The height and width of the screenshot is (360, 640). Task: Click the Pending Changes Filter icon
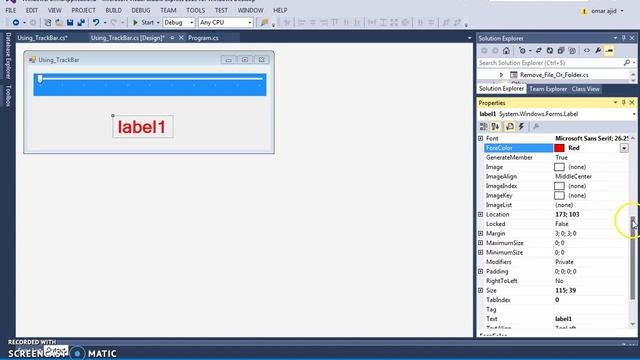522,51
